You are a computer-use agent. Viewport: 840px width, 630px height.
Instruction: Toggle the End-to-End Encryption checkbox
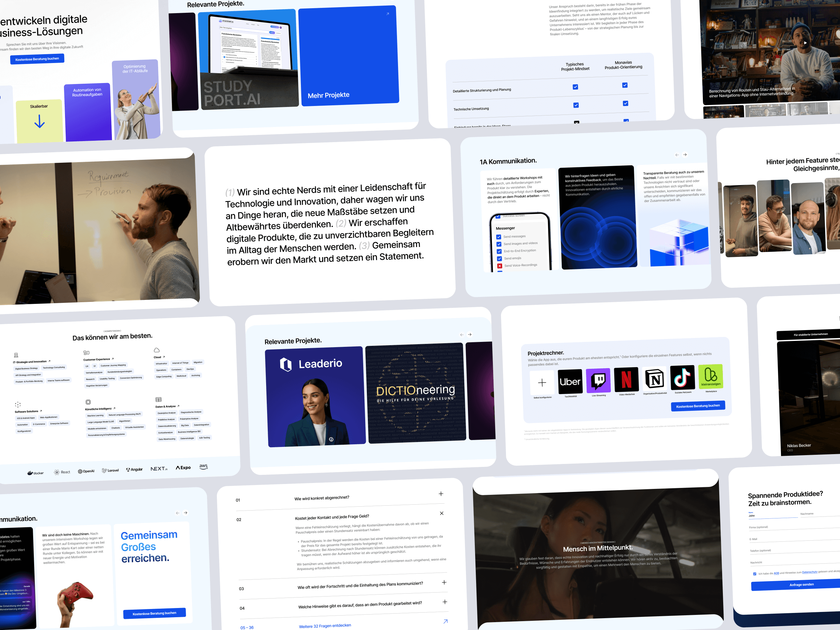pyautogui.click(x=499, y=251)
